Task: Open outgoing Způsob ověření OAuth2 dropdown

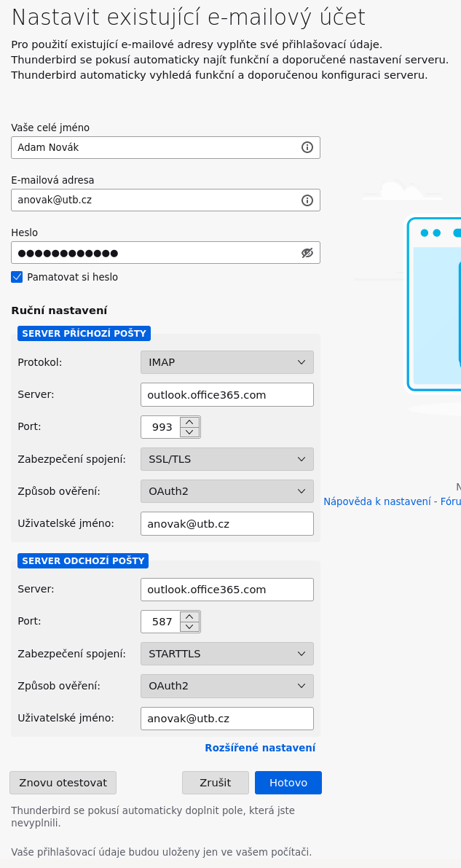Action: pyautogui.click(x=226, y=686)
